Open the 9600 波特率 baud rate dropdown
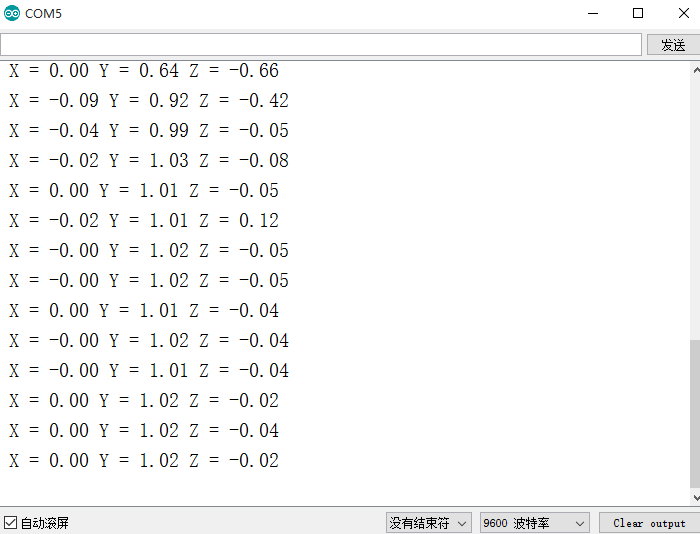 pos(534,523)
